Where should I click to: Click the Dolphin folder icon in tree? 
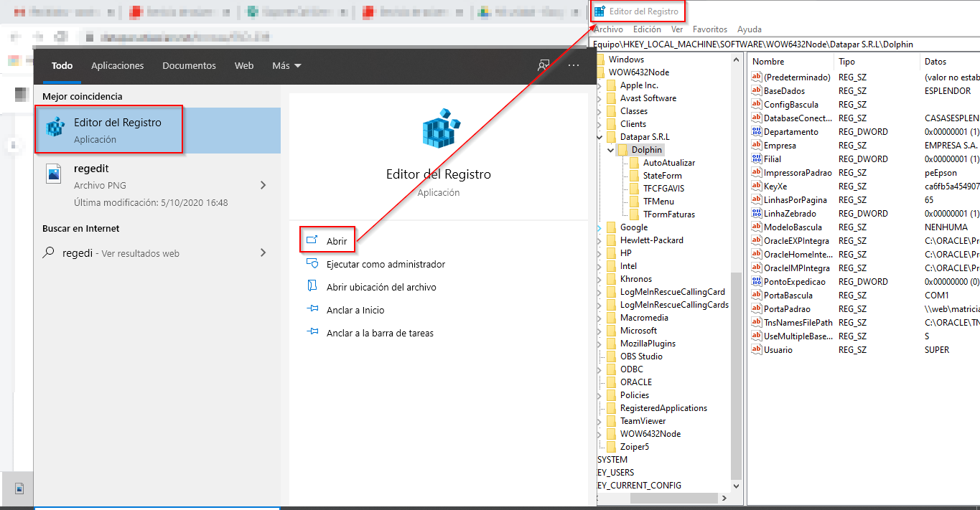tap(622, 150)
